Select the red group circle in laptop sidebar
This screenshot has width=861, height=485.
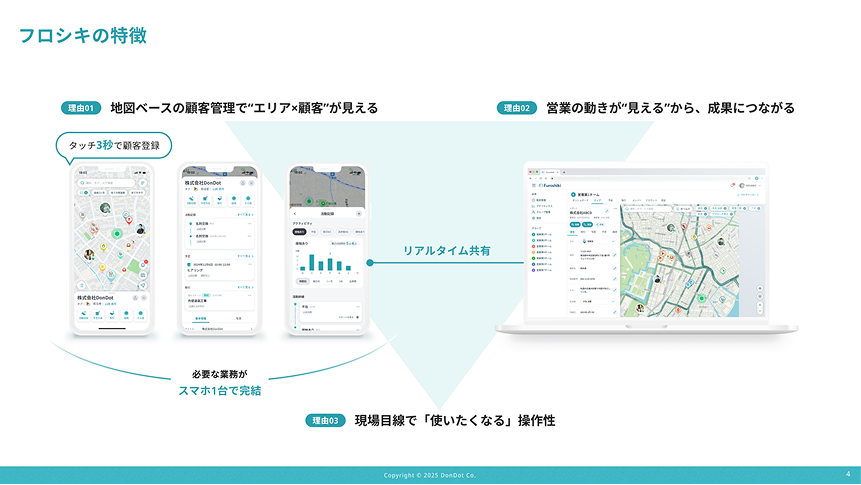click(x=533, y=246)
